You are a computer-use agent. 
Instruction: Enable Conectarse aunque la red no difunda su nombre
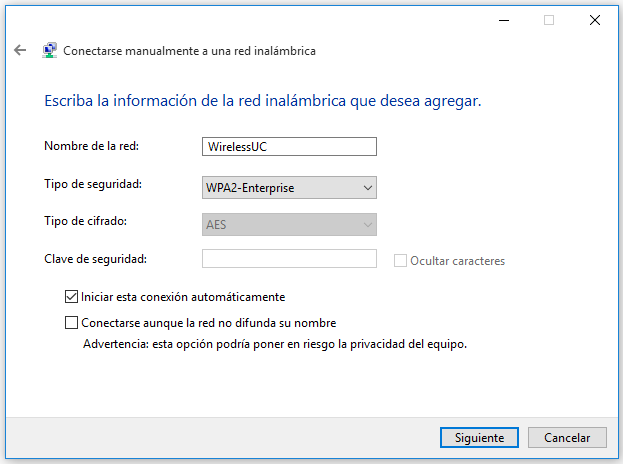pyautogui.click(x=71, y=323)
